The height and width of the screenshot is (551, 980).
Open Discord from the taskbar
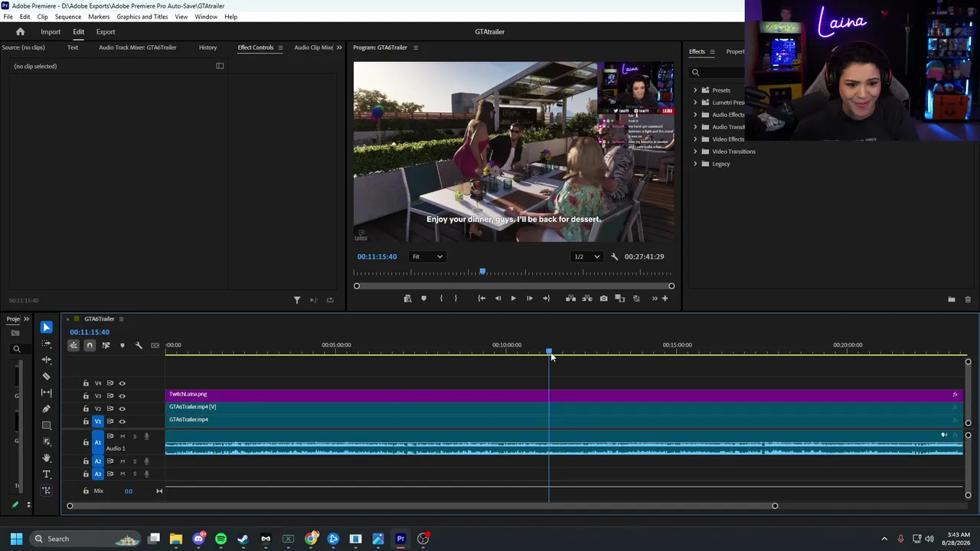(198, 539)
